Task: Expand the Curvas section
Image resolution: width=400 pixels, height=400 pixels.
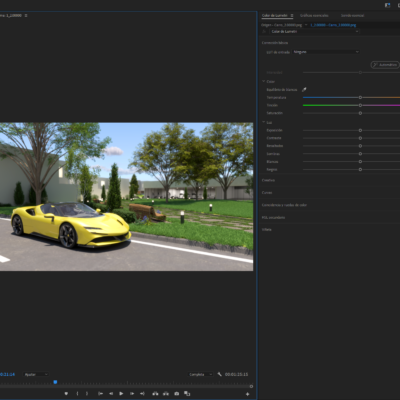Action: pos(267,193)
